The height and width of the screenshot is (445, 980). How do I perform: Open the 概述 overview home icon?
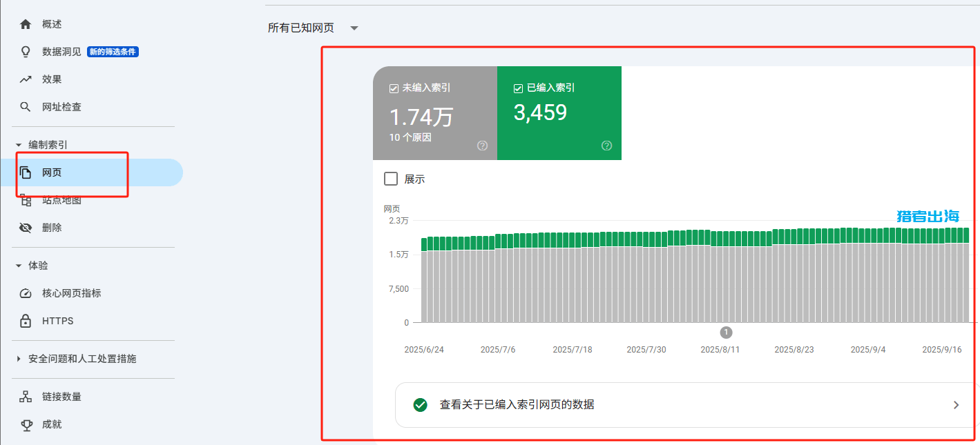(x=26, y=23)
